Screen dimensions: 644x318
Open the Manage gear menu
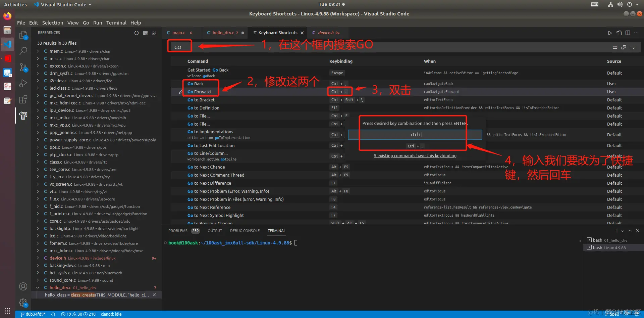pyautogui.click(x=23, y=303)
